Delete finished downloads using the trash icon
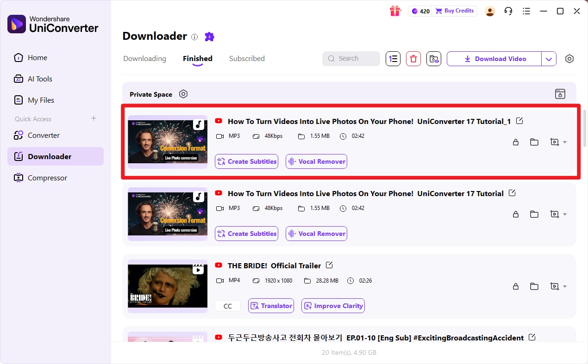This screenshot has height=364, width=588. pyautogui.click(x=413, y=58)
